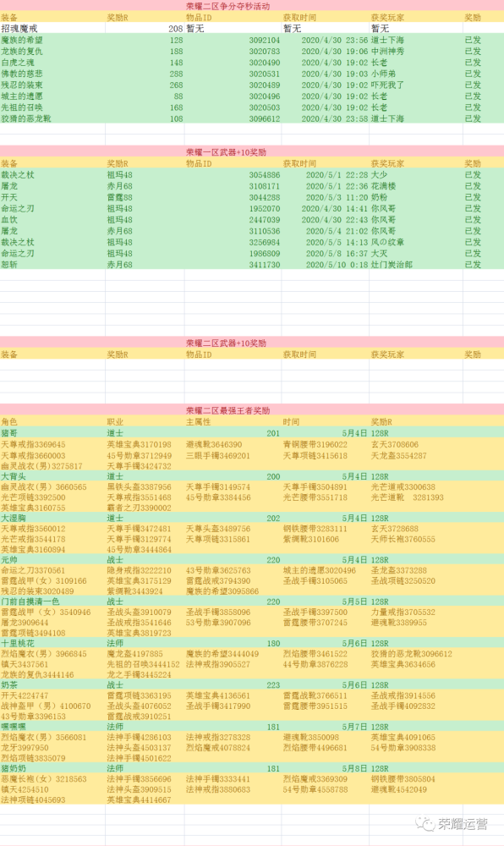Click the 城主的遗愿 equipment cell
Screen dimensions: 504x846
coord(22,96)
